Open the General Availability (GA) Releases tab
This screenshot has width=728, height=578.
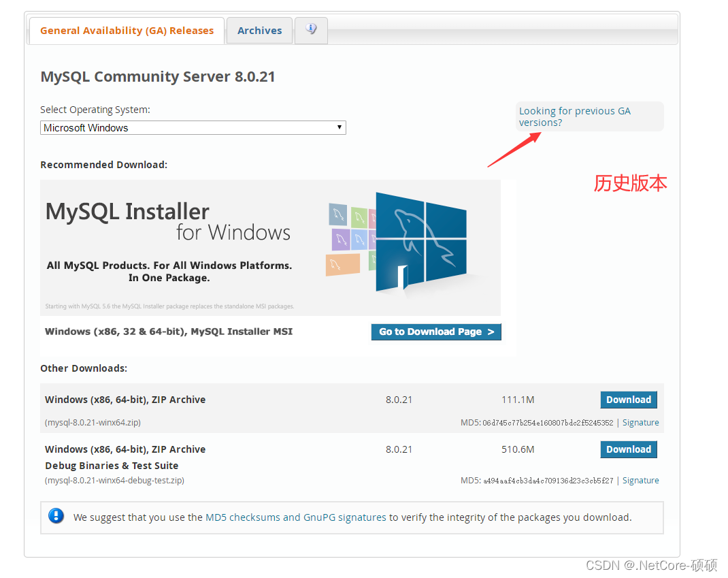[x=127, y=31]
